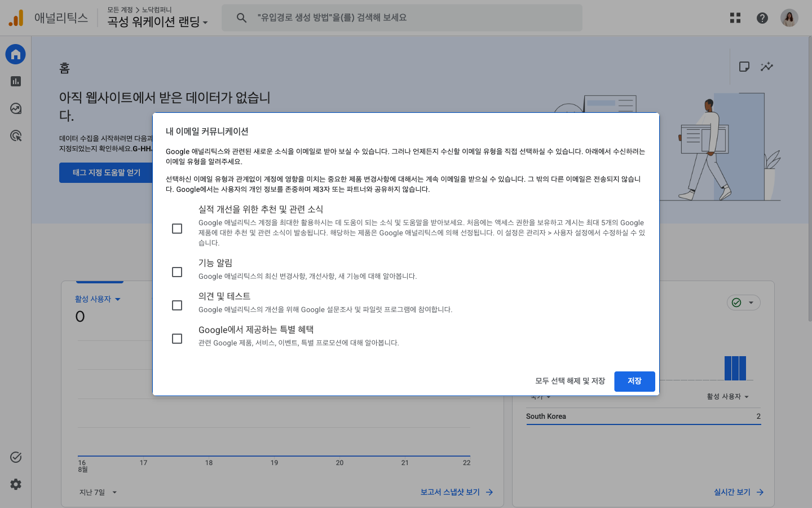Open the Insights sparkline icon
Viewport: 812px width, 508px height.
pyautogui.click(x=767, y=67)
